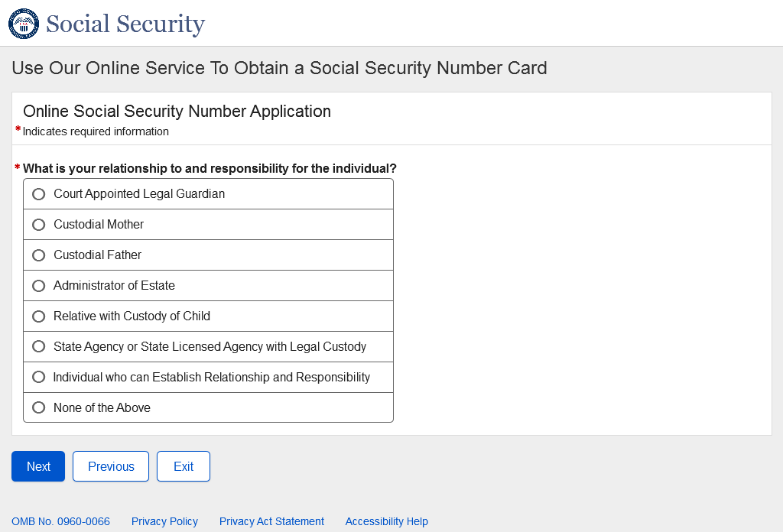Click the Exit button
This screenshot has height=532, width=783.
[184, 466]
